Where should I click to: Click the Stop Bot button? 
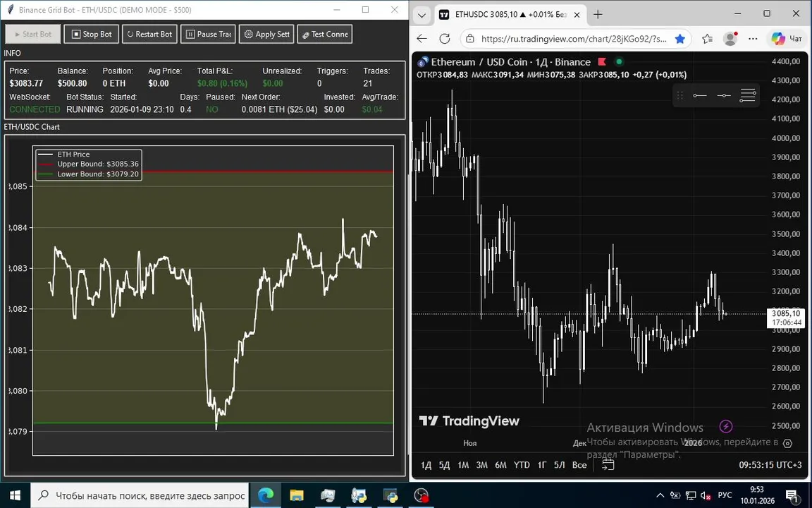pyautogui.click(x=92, y=34)
